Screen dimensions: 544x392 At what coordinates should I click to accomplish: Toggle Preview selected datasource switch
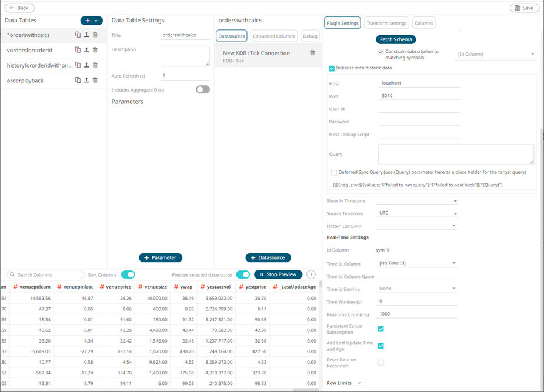tap(243, 274)
